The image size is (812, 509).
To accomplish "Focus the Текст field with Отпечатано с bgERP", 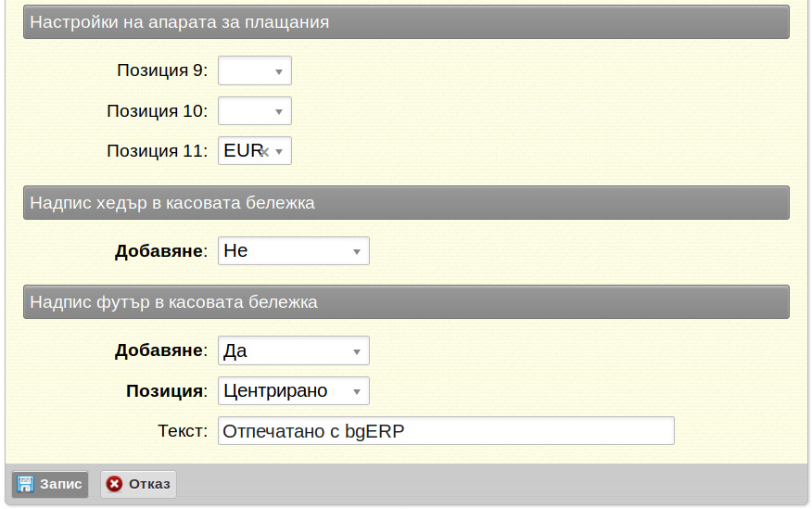I will pos(445,431).
